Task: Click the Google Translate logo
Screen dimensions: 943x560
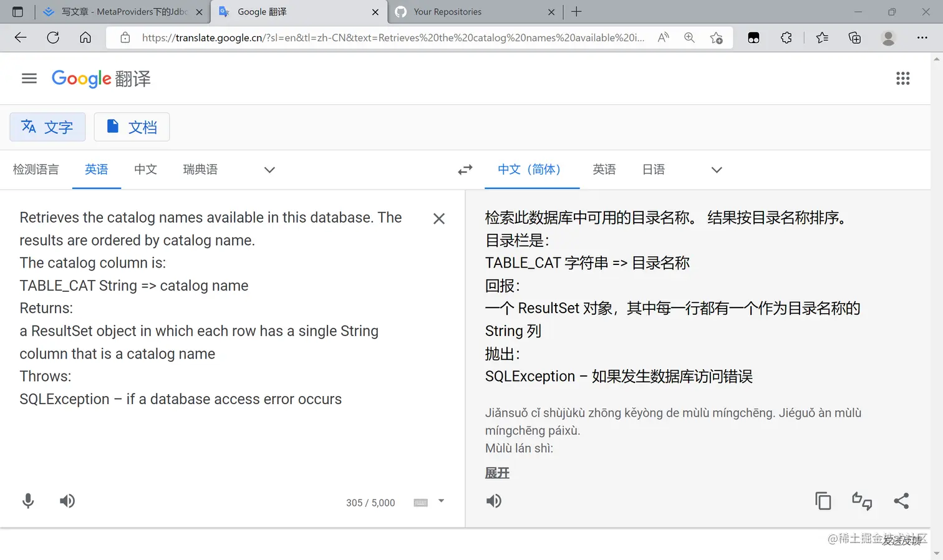Action: (x=101, y=79)
